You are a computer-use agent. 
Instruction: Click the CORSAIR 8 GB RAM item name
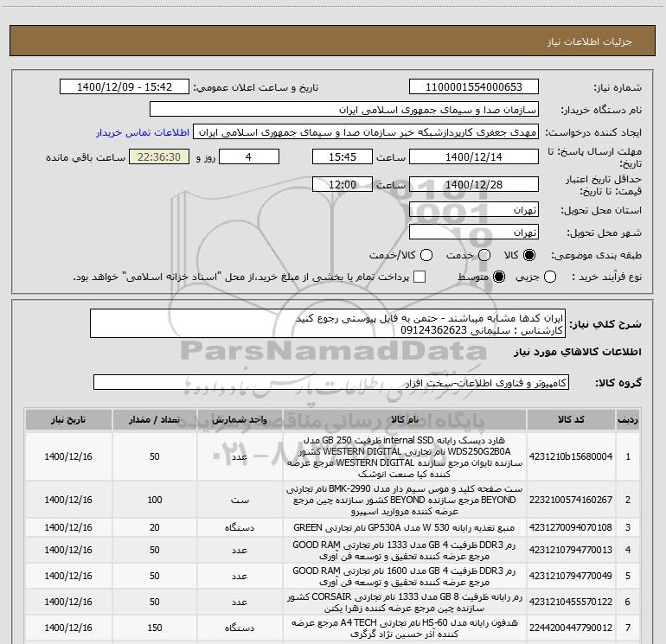click(x=405, y=602)
